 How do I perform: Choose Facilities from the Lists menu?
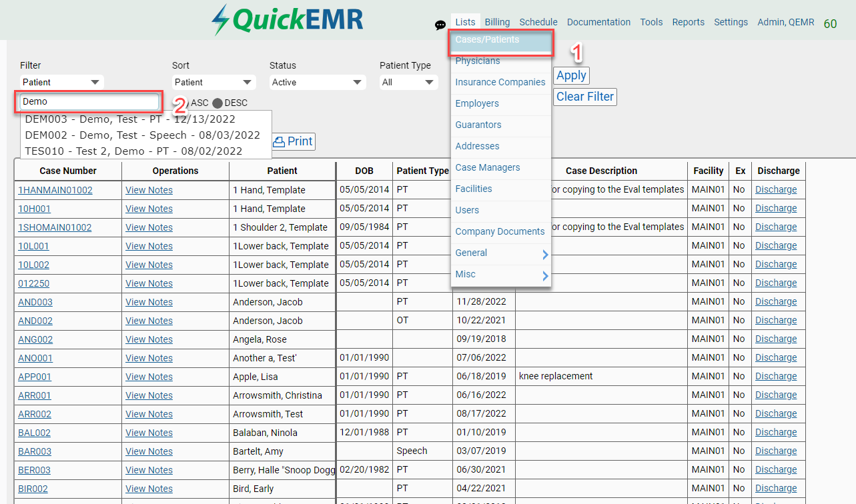[501, 189]
